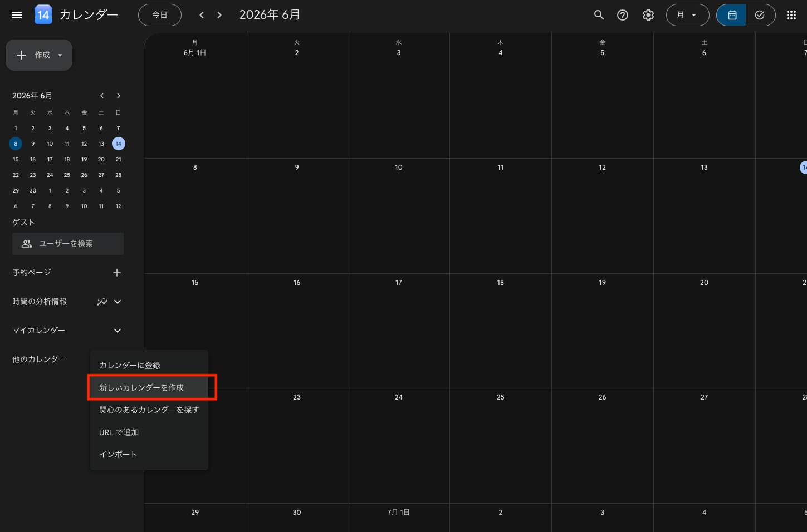807x532 pixels.
Task: Open day 10 in the month grid
Action: 399,168
